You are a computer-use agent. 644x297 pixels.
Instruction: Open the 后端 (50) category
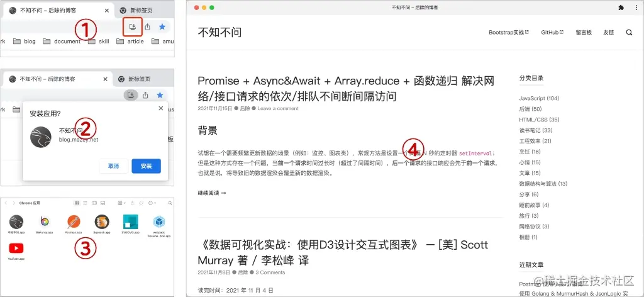[530, 109]
